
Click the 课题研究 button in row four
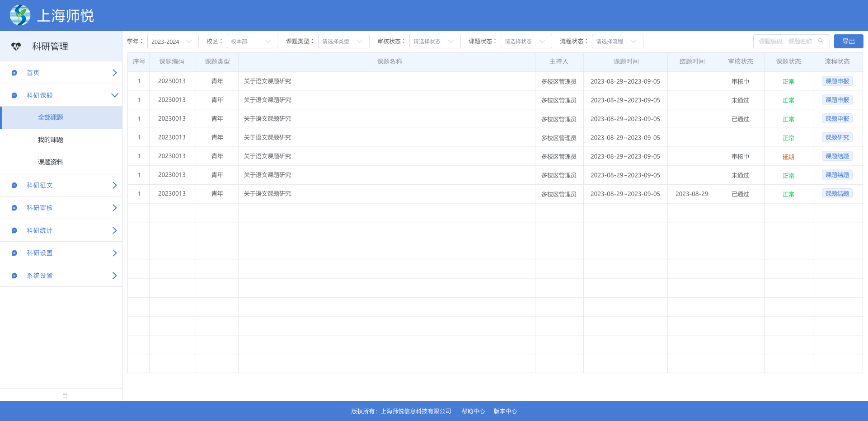[x=837, y=137]
